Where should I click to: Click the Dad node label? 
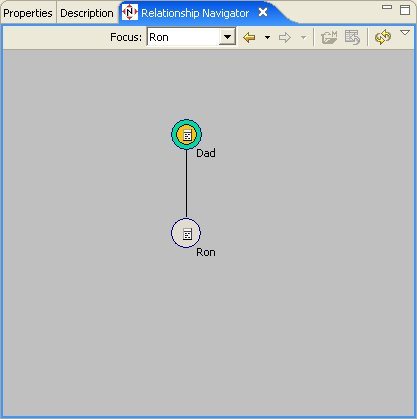(206, 153)
